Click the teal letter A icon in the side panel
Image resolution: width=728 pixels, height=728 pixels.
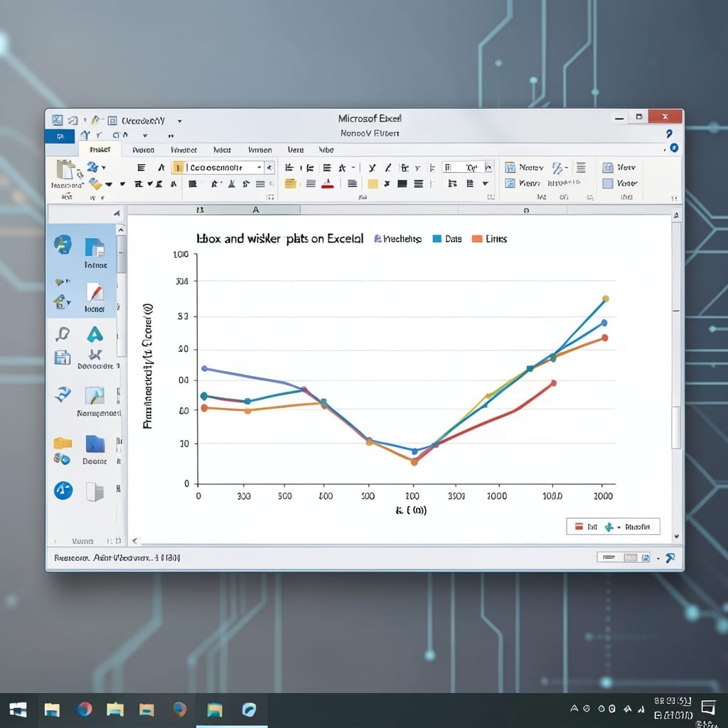click(x=95, y=334)
